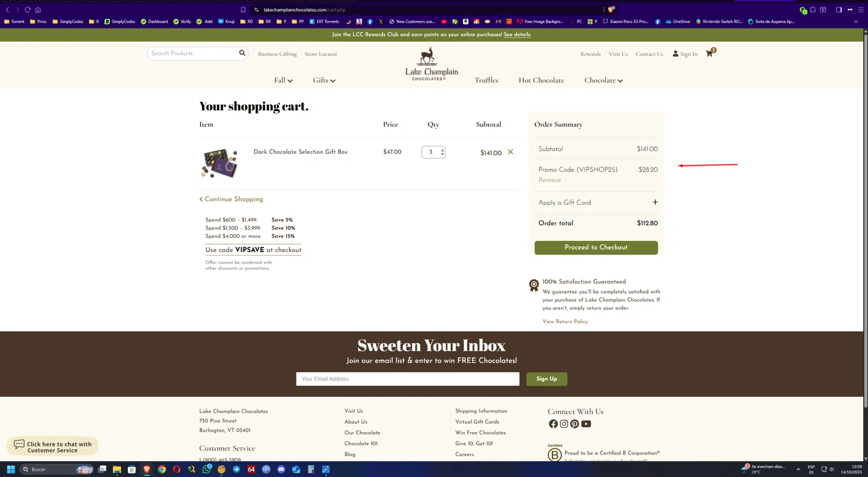Click Dark Chocolate Selection Gift Box name
The image size is (868, 477).
[300, 152]
